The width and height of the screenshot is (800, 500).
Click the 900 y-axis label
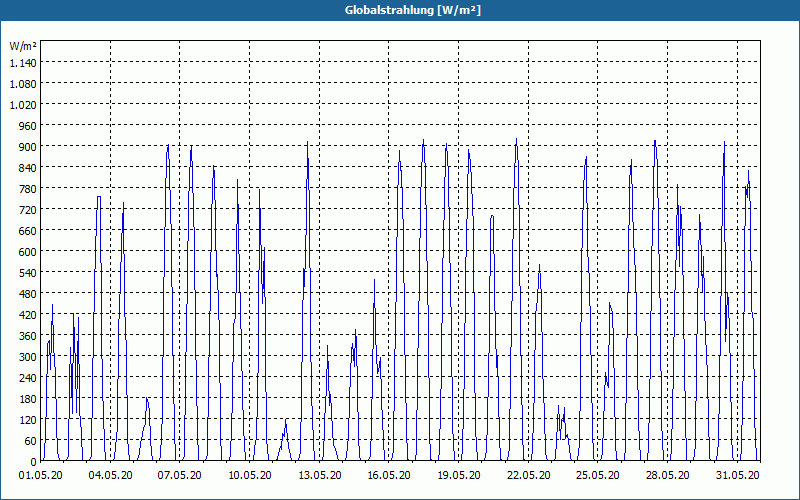coord(28,146)
